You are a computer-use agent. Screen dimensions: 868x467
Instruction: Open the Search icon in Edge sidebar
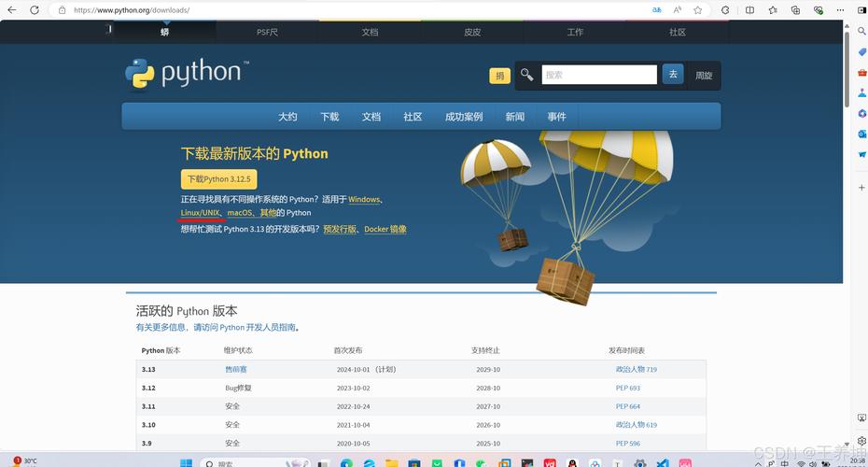(861, 32)
